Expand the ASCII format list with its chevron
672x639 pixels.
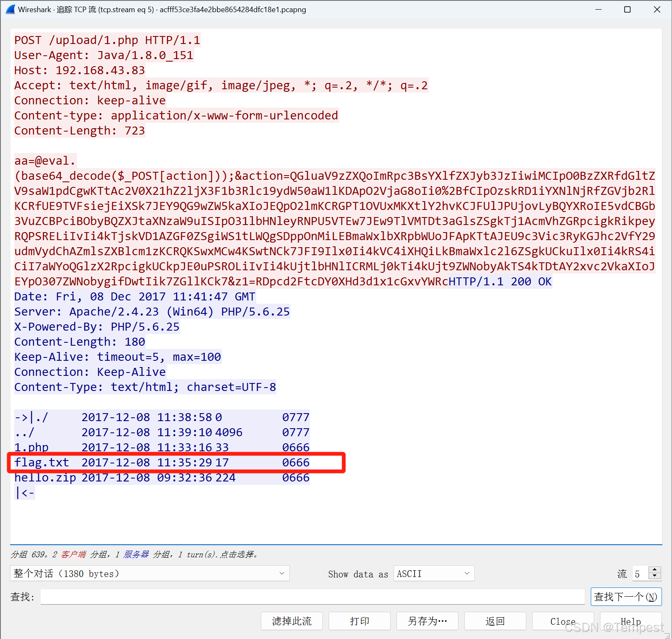pyautogui.click(x=466, y=573)
